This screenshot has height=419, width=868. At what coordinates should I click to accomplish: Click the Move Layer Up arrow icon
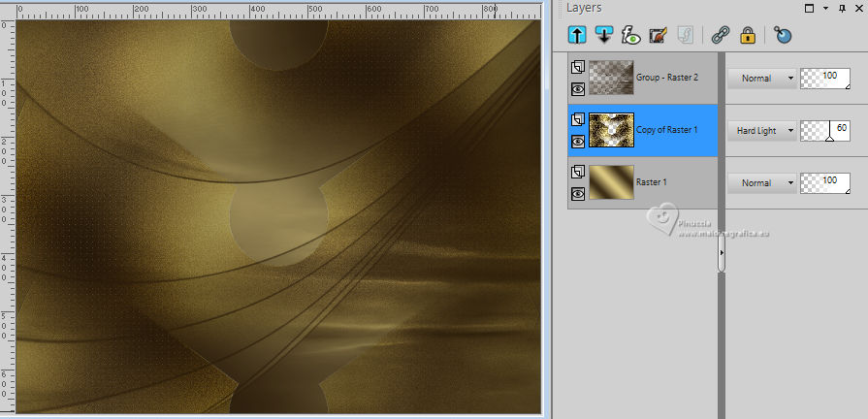click(x=577, y=35)
